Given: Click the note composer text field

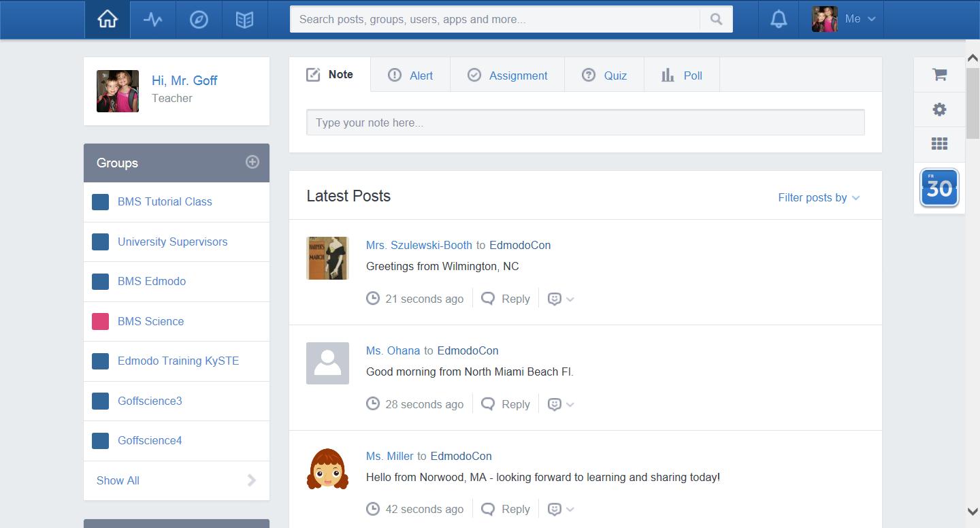Looking at the screenshot, I should click(x=586, y=122).
